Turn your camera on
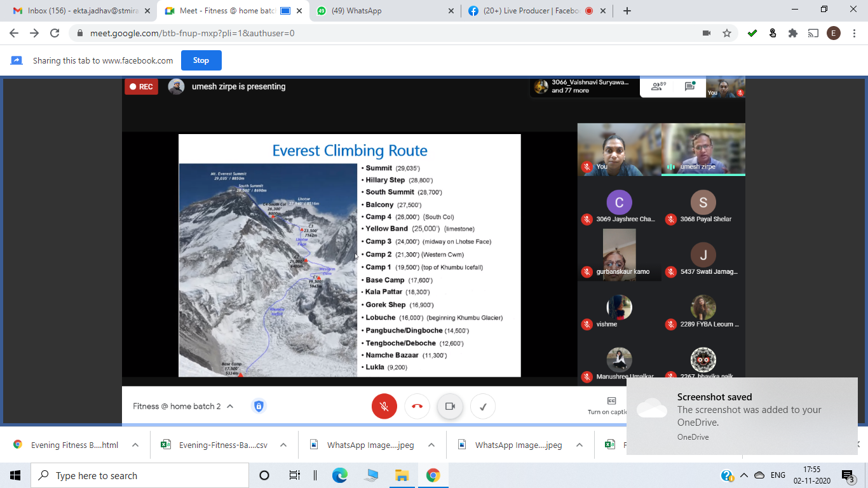Viewport: 868px width, 488px height. coord(450,406)
